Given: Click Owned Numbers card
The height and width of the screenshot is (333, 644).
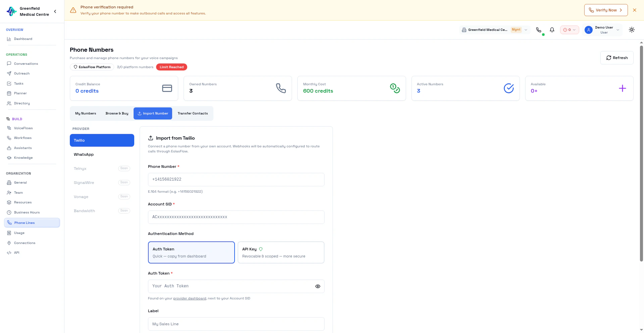Looking at the screenshot, I should 238,88.
